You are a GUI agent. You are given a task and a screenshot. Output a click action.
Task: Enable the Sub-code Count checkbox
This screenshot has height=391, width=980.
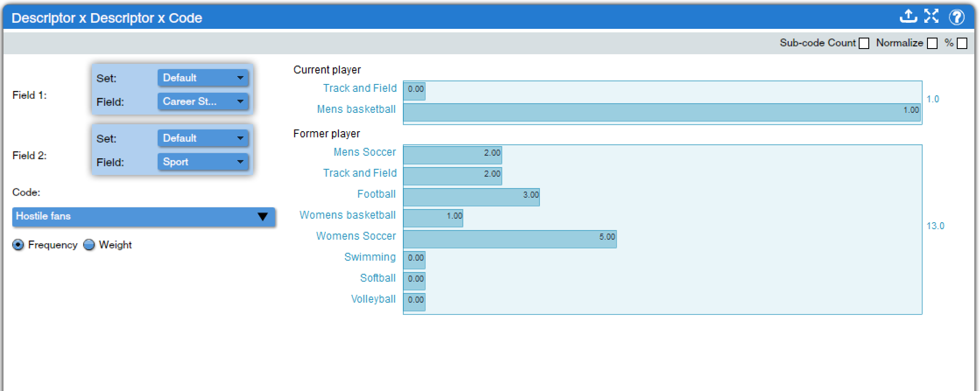tap(864, 43)
